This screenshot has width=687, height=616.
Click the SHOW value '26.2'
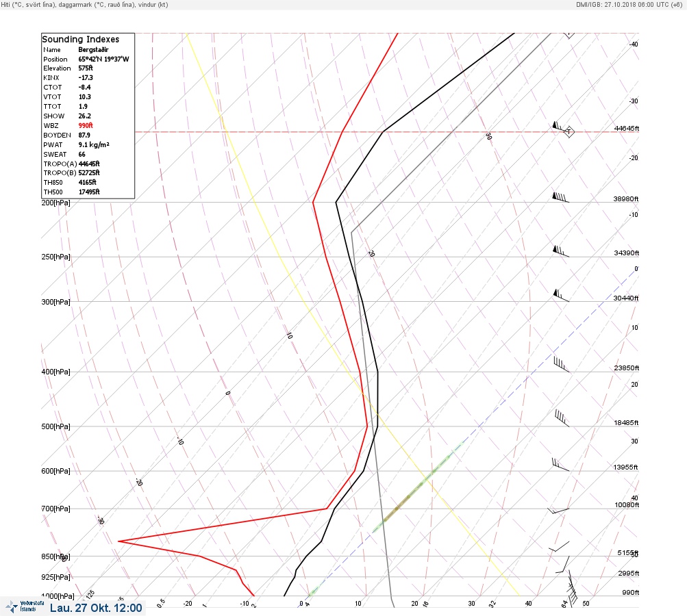pyautogui.click(x=84, y=116)
